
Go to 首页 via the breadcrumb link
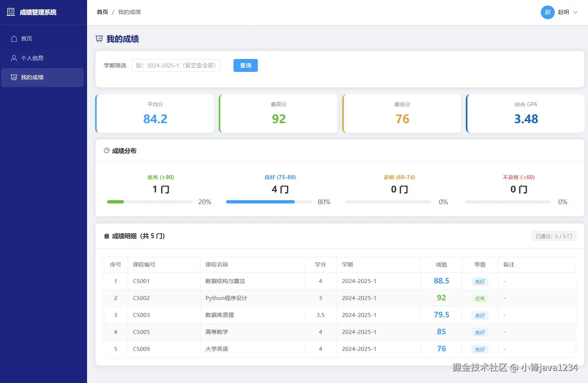pos(102,12)
